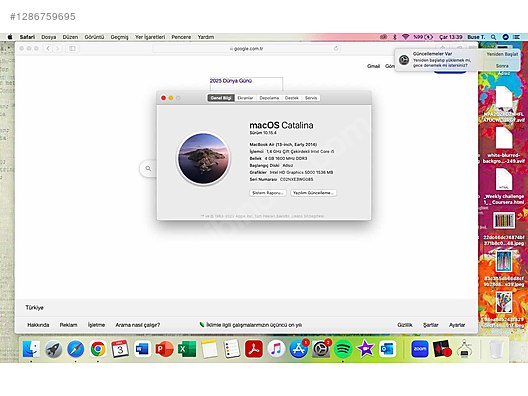Open the Düzen menu
This screenshot has height=396, width=528.
click(70, 37)
